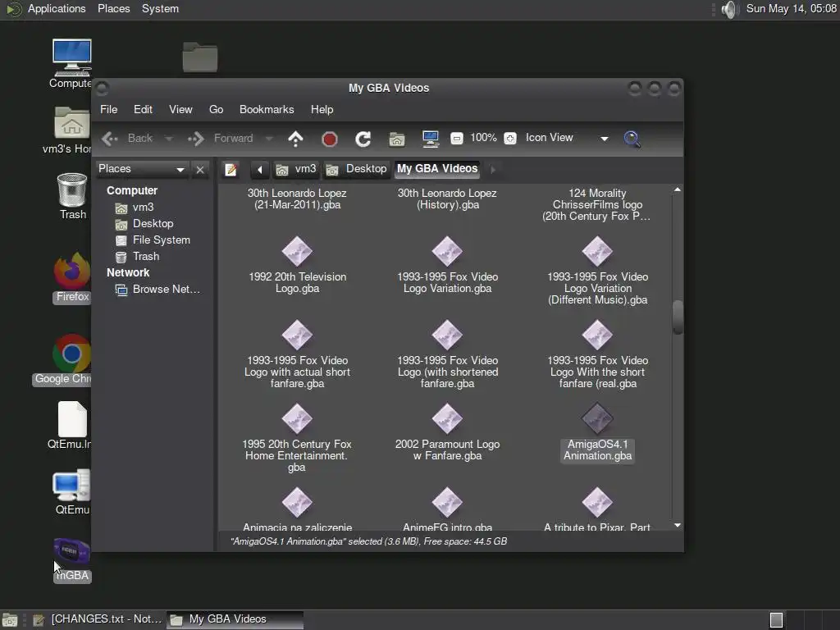840x630 pixels.
Task: Select 2002 Paramount Logo w Fanfare.gba icon
Action: click(x=447, y=418)
